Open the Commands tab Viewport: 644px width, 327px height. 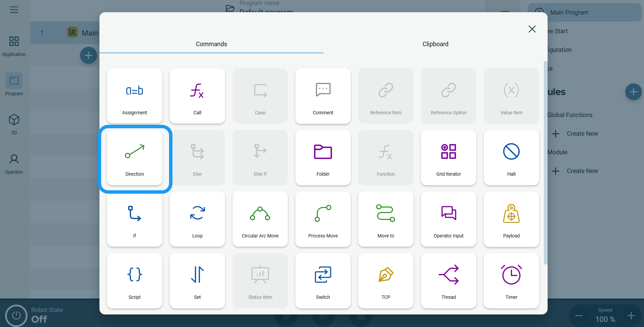(211, 44)
